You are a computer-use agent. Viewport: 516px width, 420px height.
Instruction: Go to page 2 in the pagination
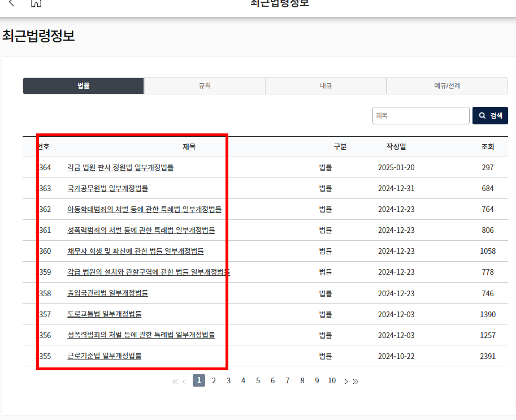(214, 380)
